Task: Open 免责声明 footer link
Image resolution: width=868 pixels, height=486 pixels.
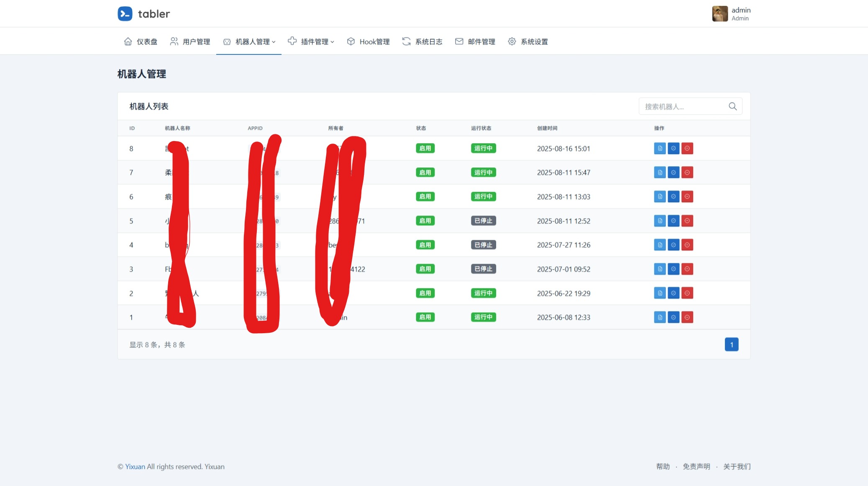Action: click(696, 466)
